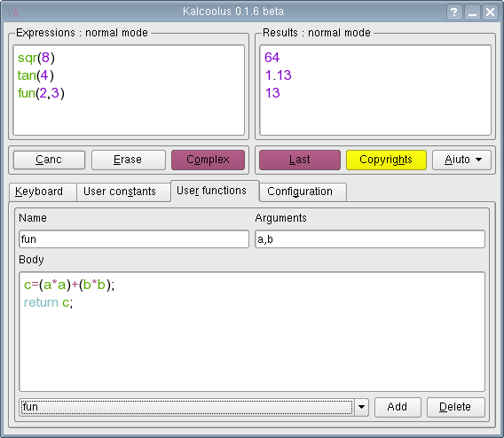Click the Name input field containing fun
This screenshot has width=504, height=438.
134,239
